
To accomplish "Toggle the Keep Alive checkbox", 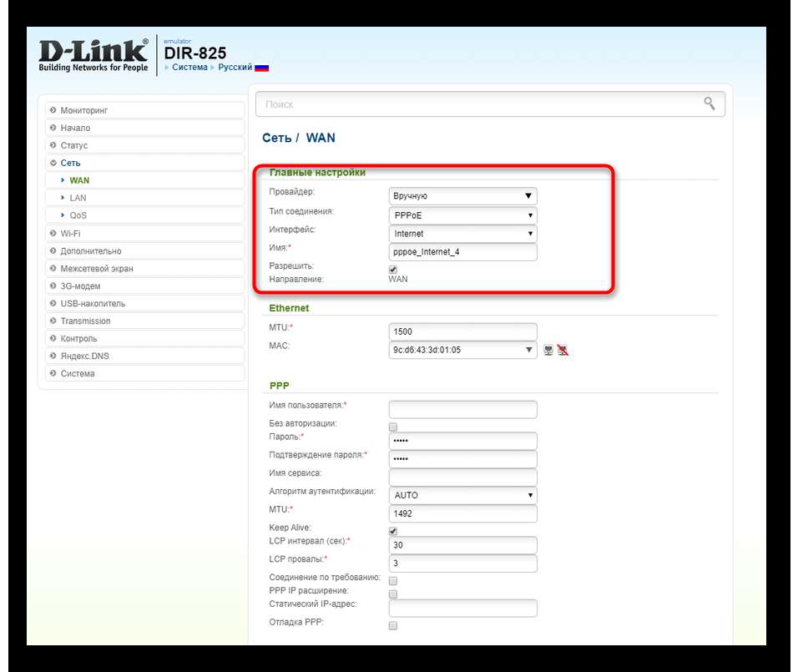I will coord(393,531).
